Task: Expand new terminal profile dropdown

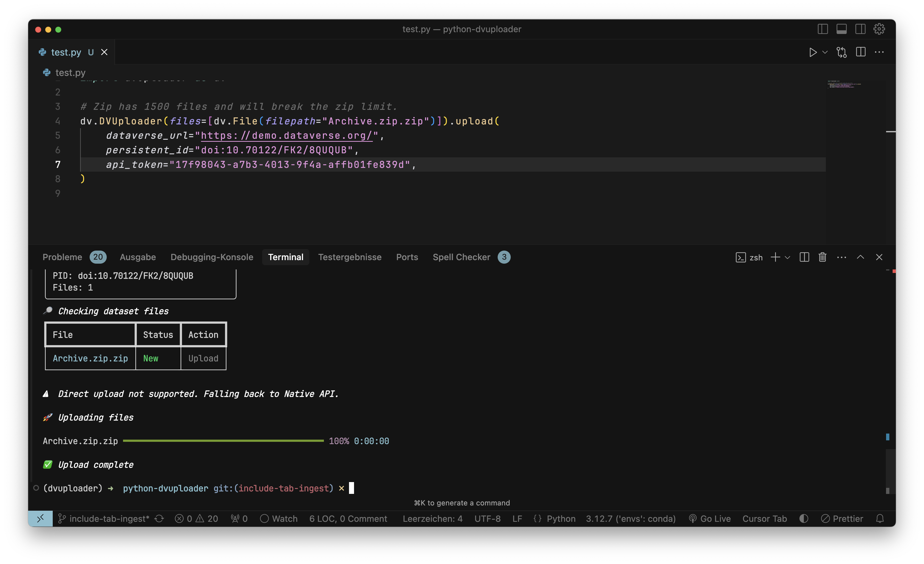Action: [787, 257]
